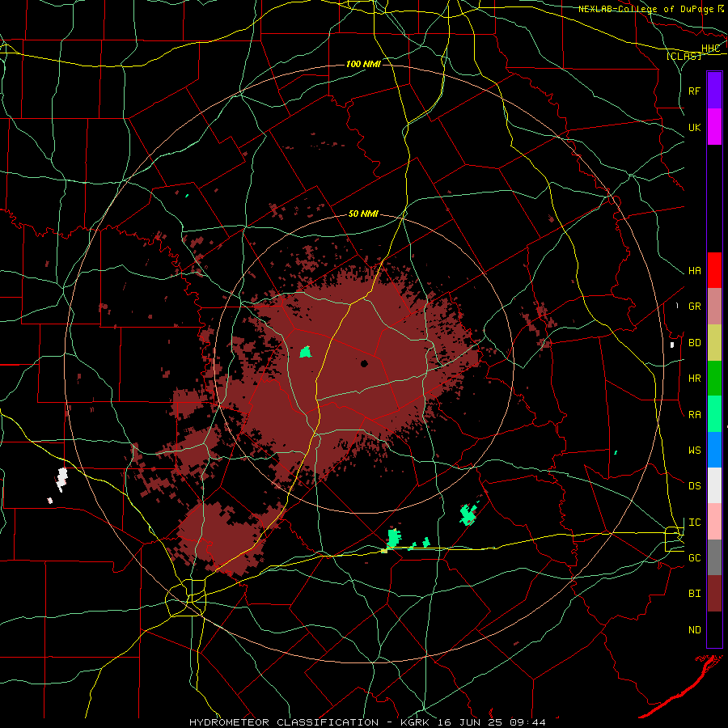Click the 'UK' legend label
728x728 pixels.
pos(694,127)
